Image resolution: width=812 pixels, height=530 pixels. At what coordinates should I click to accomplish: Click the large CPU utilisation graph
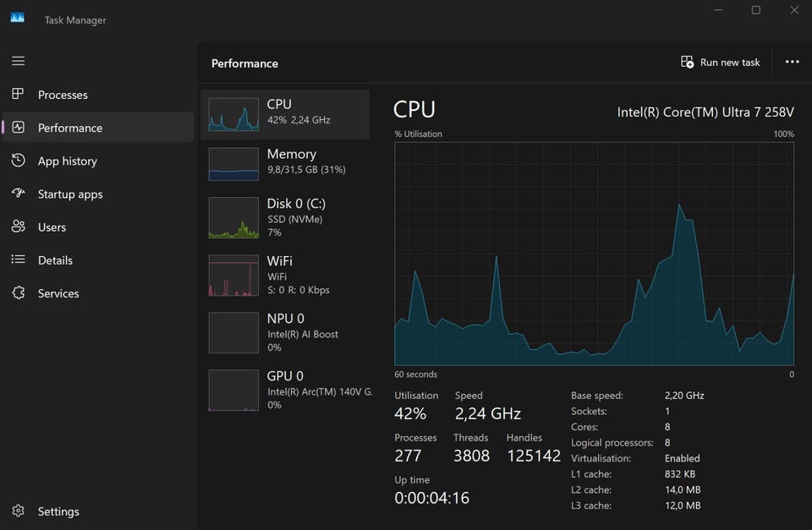tap(594, 254)
